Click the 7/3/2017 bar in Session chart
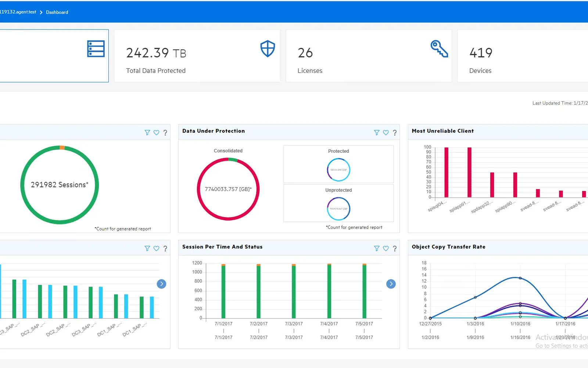The height and width of the screenshot is (368, 588). 294,291
